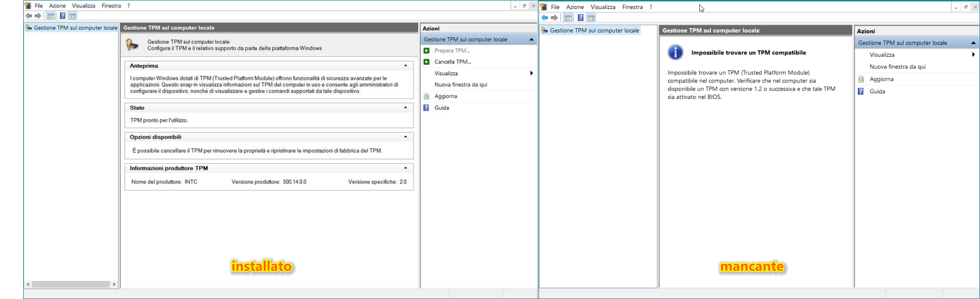This screenshot has width=980, height=299.
Task: Restore down the left MMC window
Action: pyautogui.click(x=524, y=6)
